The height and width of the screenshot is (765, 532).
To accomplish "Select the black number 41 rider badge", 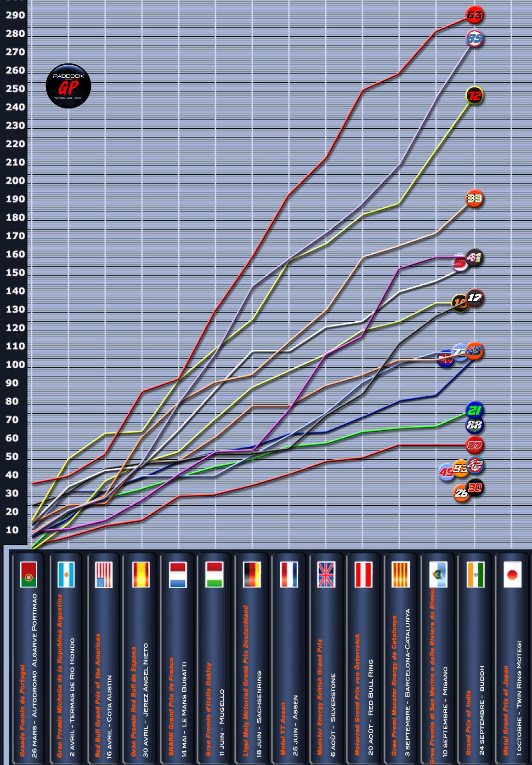I will pos(475,258).
